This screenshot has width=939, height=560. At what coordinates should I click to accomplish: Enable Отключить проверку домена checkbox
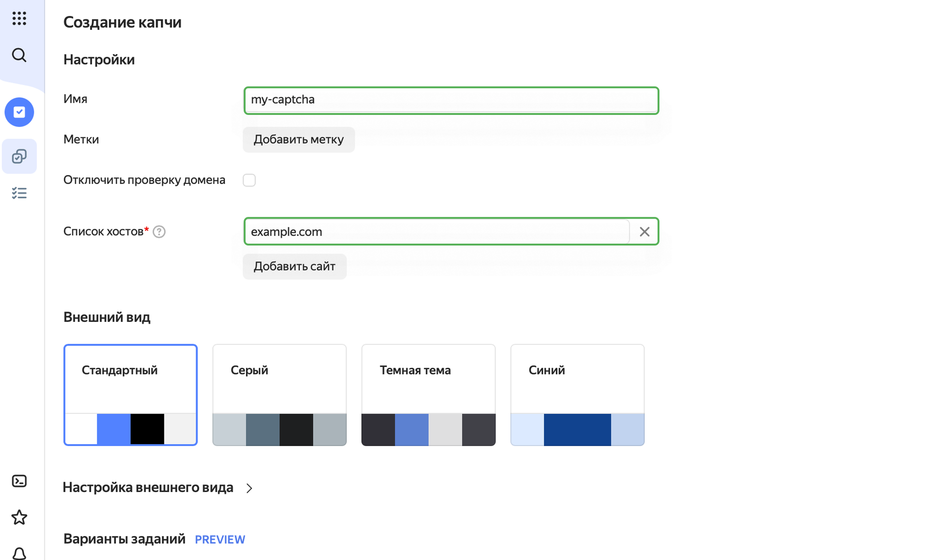249,180
